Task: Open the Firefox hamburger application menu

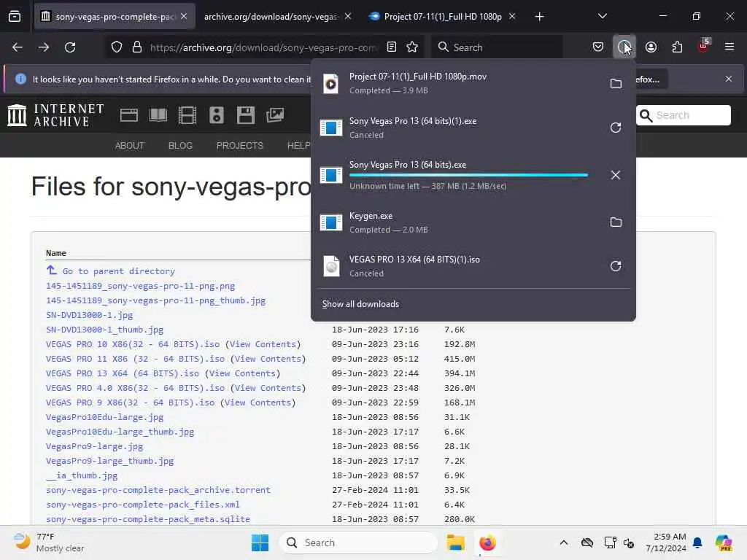Action: point(729,47)
